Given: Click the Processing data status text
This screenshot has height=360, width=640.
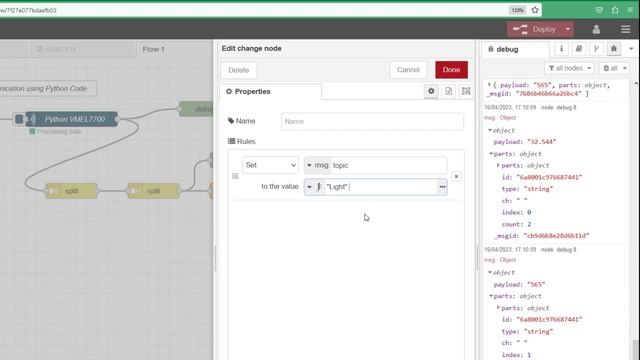Looking at the screenshot, I should pos(59,132).
